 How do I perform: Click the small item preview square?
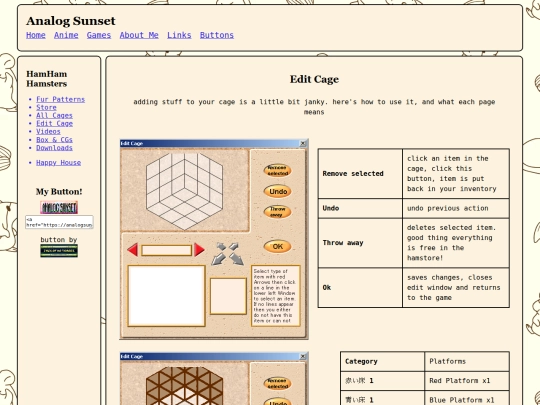(x=228, y=296)
